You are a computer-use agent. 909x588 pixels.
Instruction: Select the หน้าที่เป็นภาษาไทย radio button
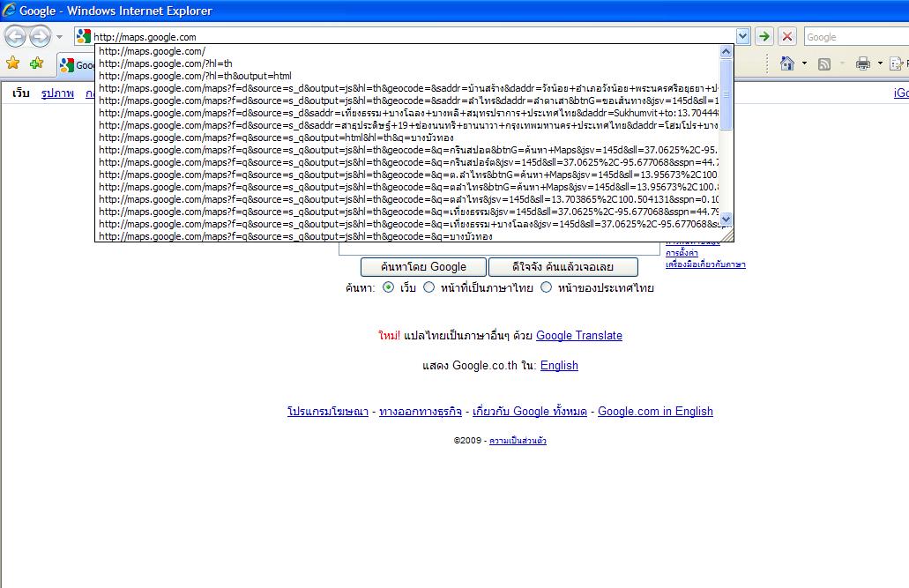click(x=429, y=287)
